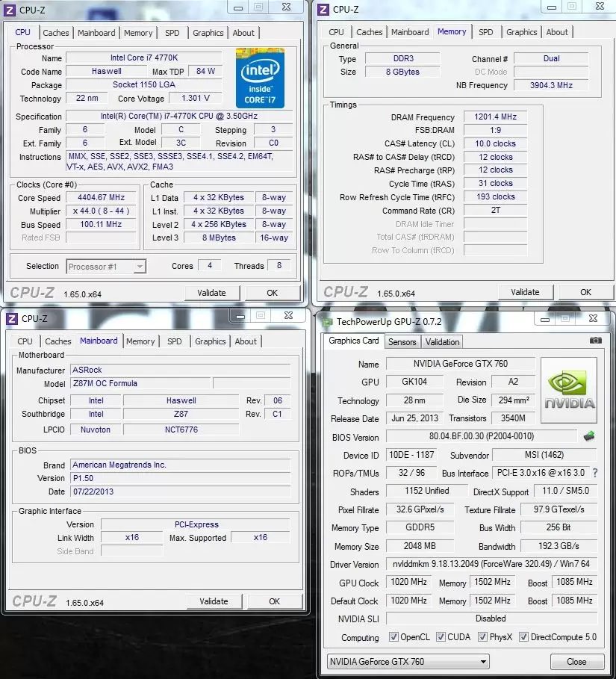Open the Processor #1 selection dropdown

click(x=107, y=267)
